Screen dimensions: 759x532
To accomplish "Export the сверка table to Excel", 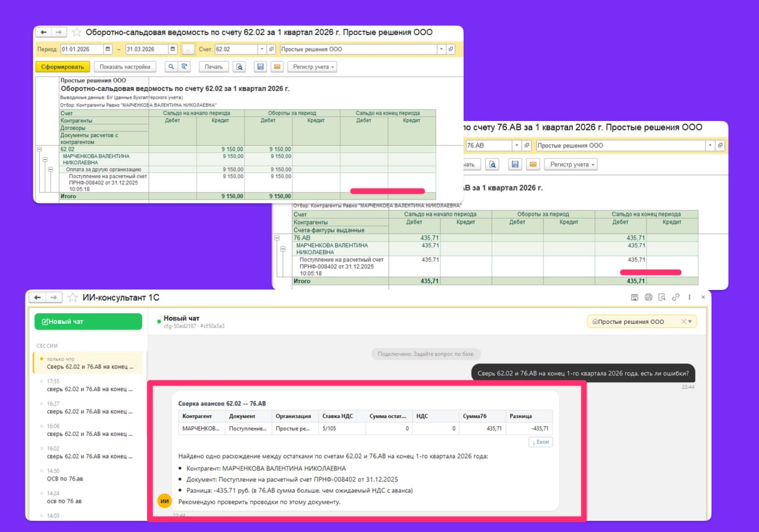I will 540,442.
